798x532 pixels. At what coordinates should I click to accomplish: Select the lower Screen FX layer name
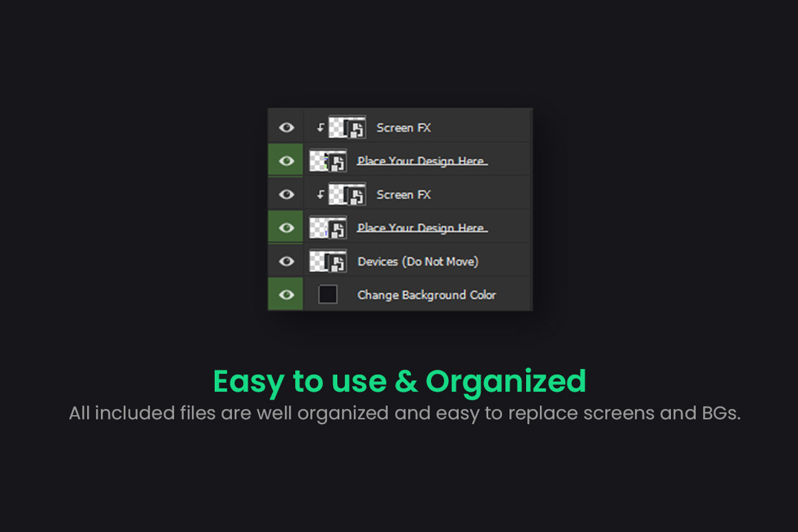(x=403, y=194)
